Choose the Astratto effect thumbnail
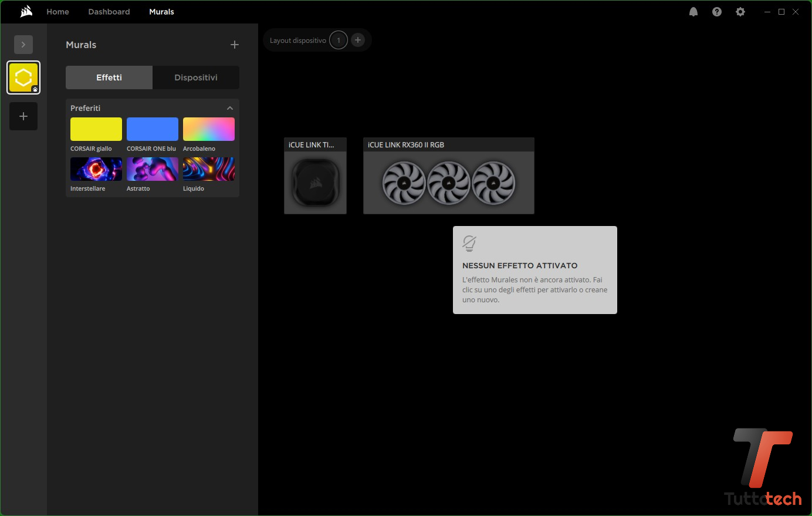 153,169
